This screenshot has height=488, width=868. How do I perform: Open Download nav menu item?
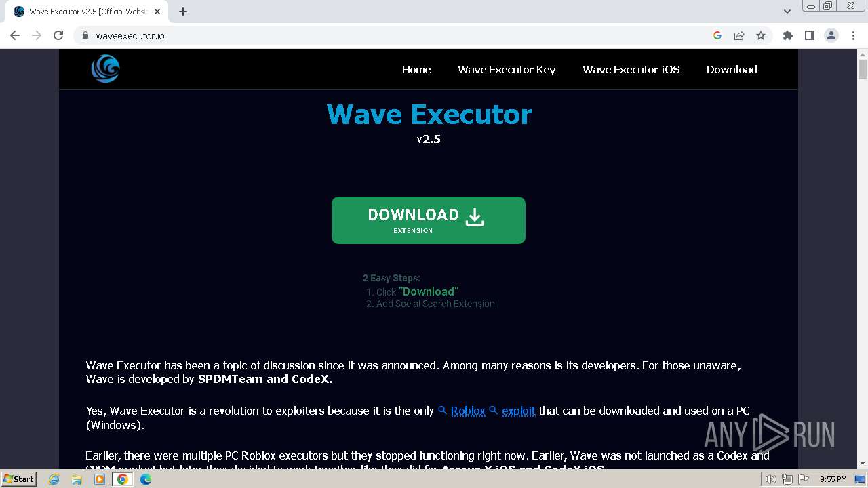[732, 69]
